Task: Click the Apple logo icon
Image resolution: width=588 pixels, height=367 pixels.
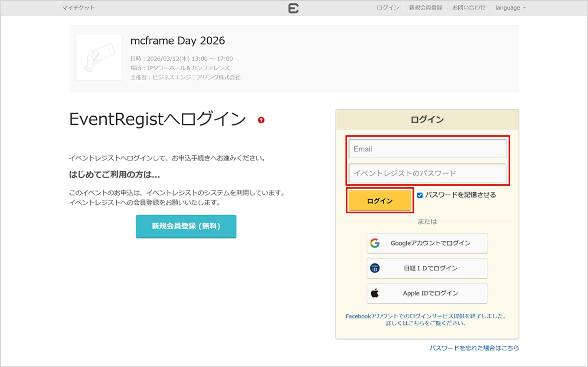Action: click(x=375, y=293)
